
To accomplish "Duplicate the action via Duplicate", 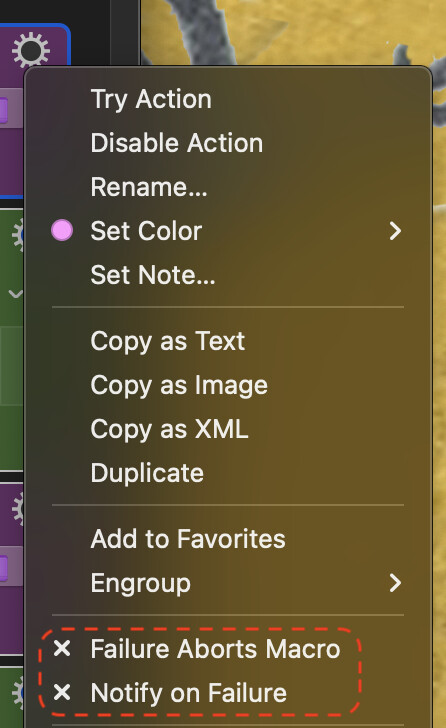I will [147, 473].
